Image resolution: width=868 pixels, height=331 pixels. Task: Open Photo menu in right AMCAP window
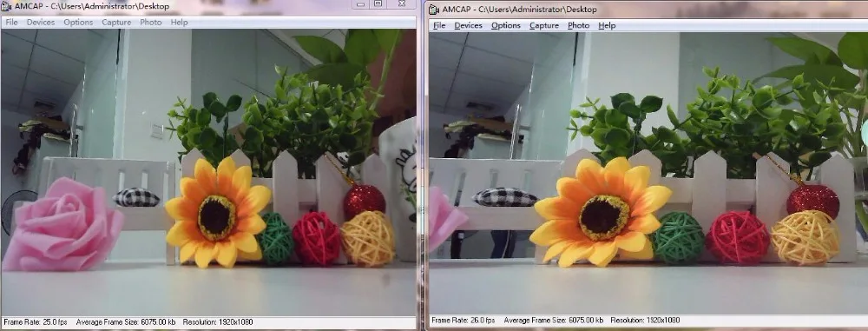click(x=578, y=25)
